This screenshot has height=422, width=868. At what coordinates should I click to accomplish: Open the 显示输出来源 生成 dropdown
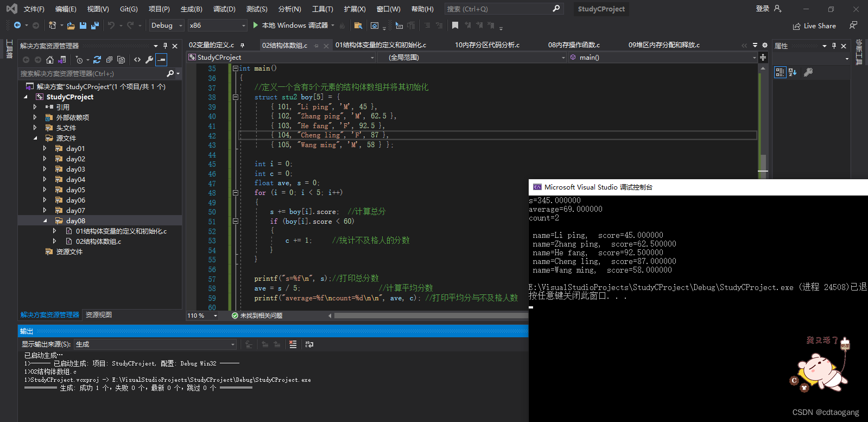155,344
